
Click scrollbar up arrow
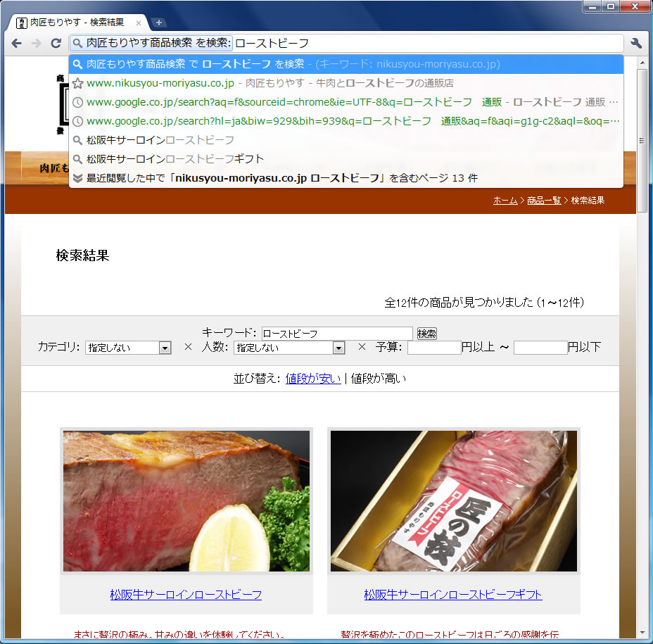pyautogui.click(x=642, y=63)
